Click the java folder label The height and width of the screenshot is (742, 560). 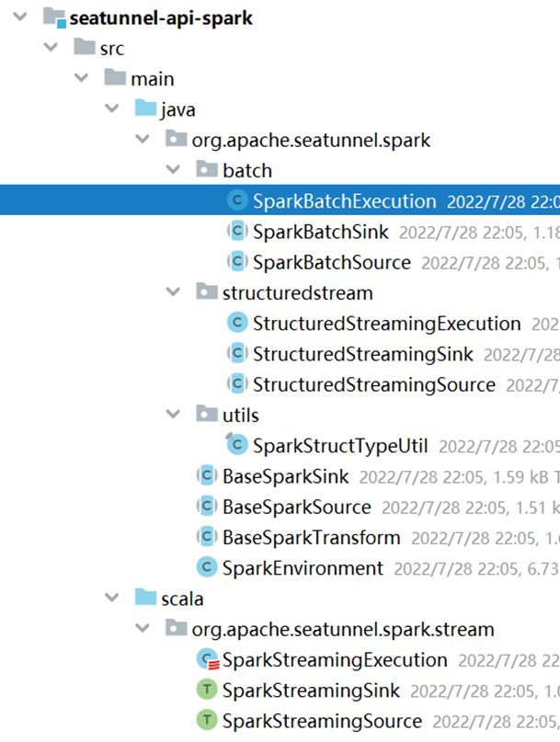tap(178, 109)
